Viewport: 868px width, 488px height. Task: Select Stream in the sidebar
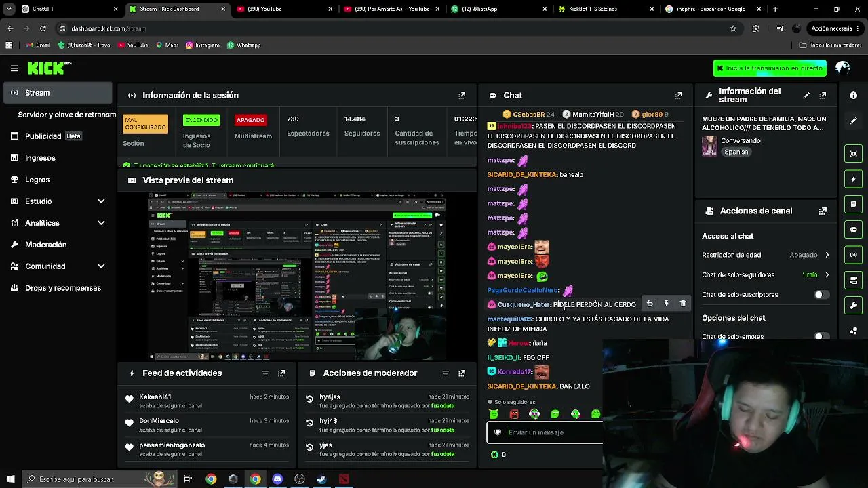pos(58,93)
